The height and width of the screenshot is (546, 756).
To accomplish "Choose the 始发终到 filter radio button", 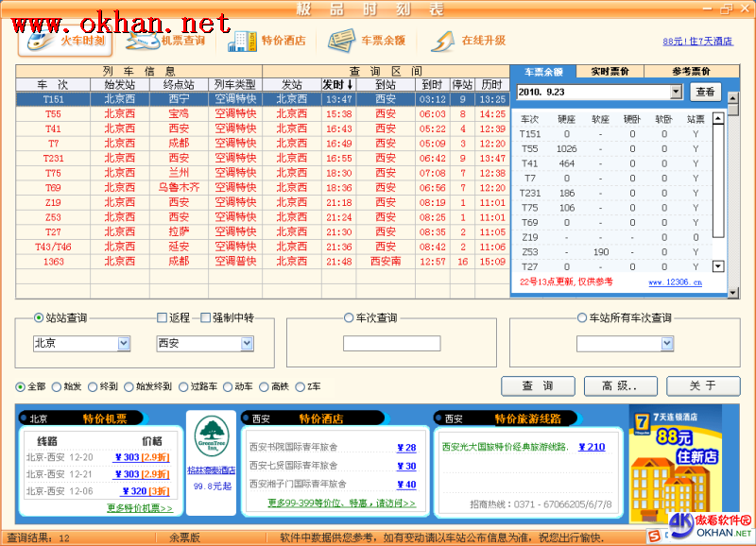I will point(129,386).
